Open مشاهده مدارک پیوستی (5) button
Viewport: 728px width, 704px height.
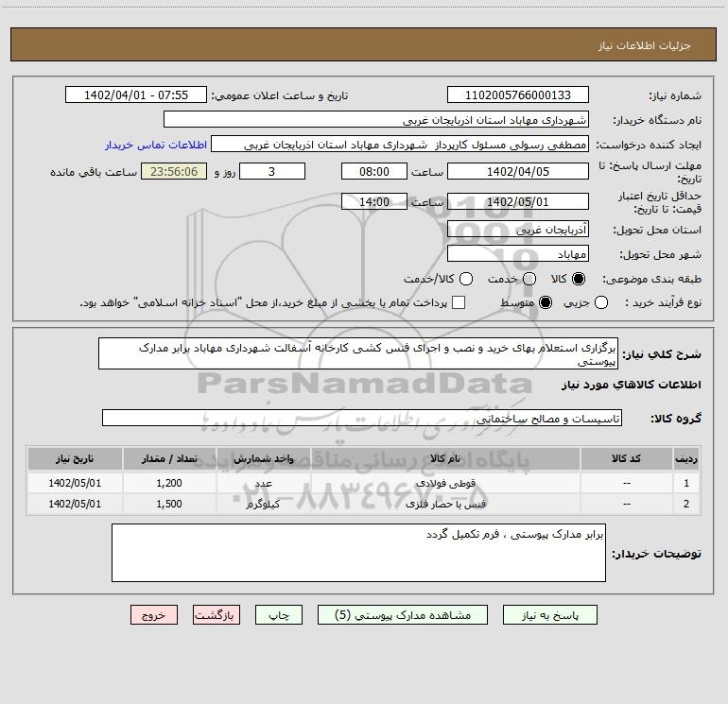(x=403, y=615)
